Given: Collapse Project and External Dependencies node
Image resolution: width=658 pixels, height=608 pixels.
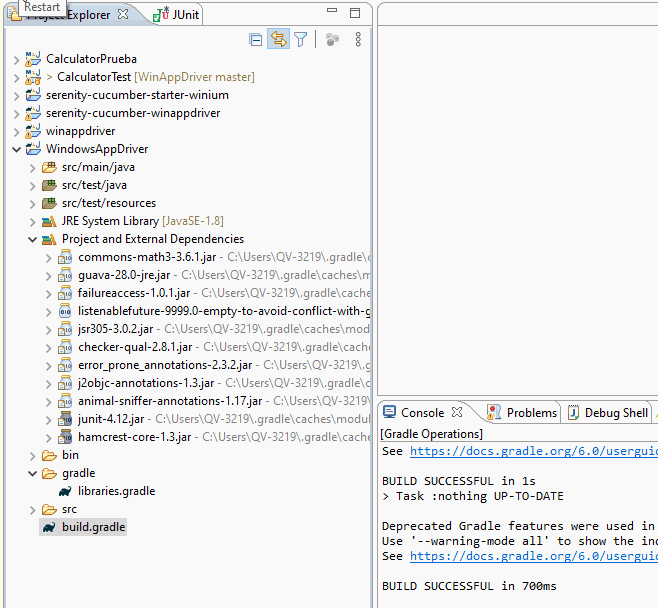Looking at the screenshot, I should pyautogui.click(x=32, y=239).
